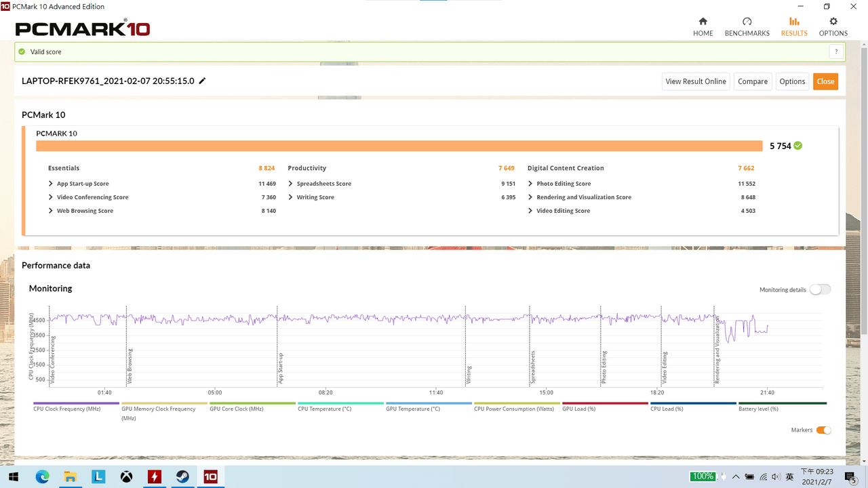
Task: Switch to the RESULTS tab label
Action: coord(794,33)
